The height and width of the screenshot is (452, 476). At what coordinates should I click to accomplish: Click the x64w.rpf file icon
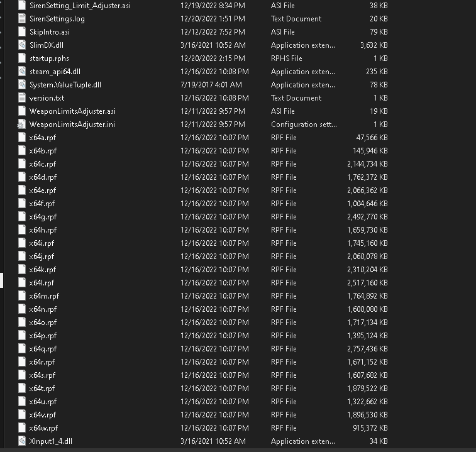(23, 428)
